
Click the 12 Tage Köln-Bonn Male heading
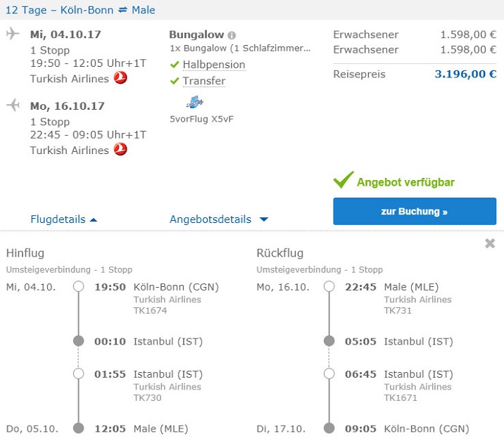(80, 11)
